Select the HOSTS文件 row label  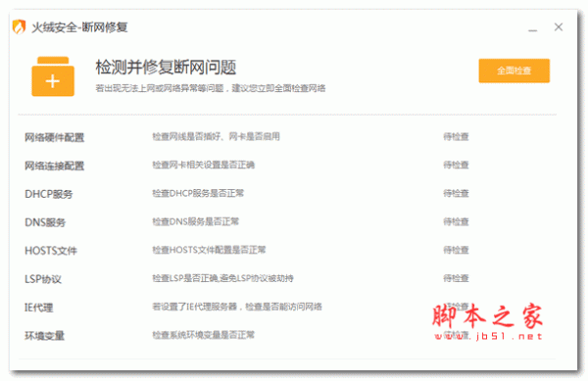(x=51, y=251)
